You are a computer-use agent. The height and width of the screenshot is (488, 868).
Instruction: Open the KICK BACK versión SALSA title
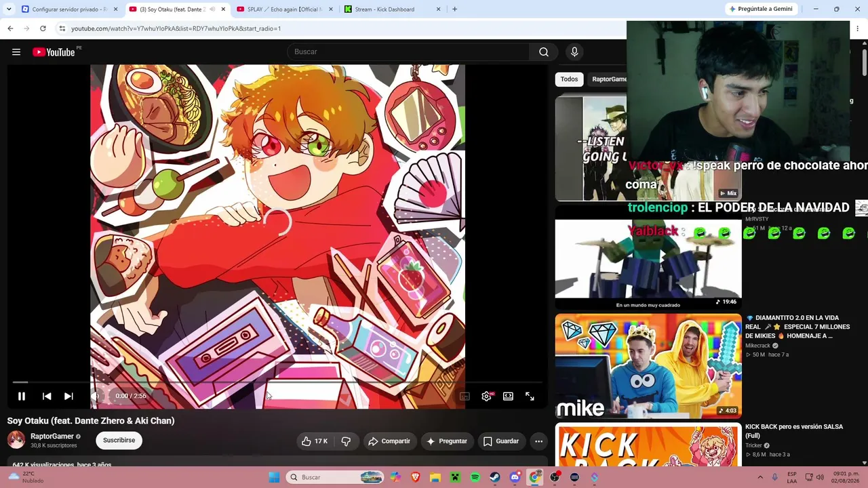(x=794, y=431)
